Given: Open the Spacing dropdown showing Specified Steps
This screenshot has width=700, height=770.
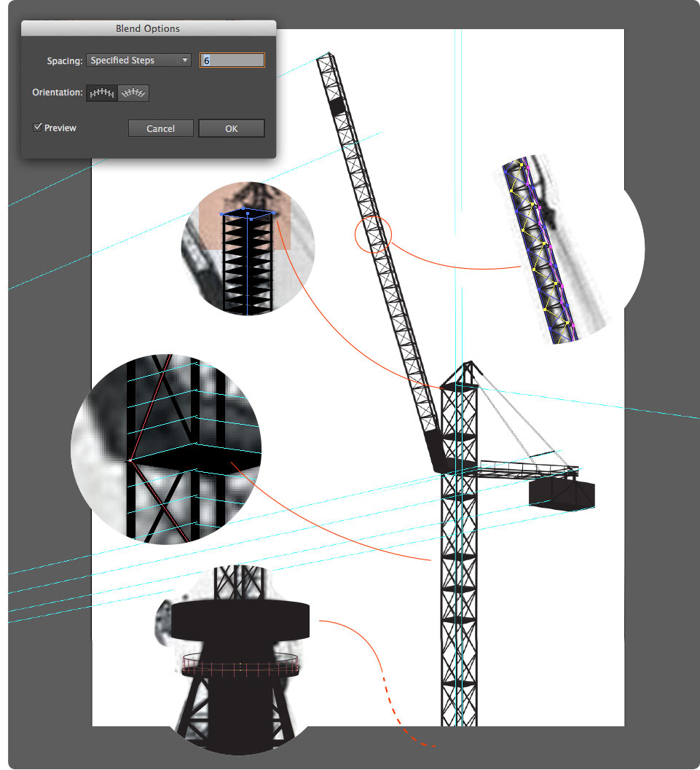Looking at the screenshot, I should point(138,60).
